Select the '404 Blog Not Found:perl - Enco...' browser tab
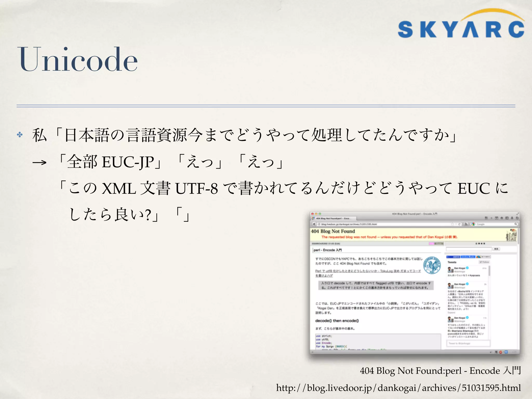The height and width of the screenshot is (399, 532). [x=334, y=218]
